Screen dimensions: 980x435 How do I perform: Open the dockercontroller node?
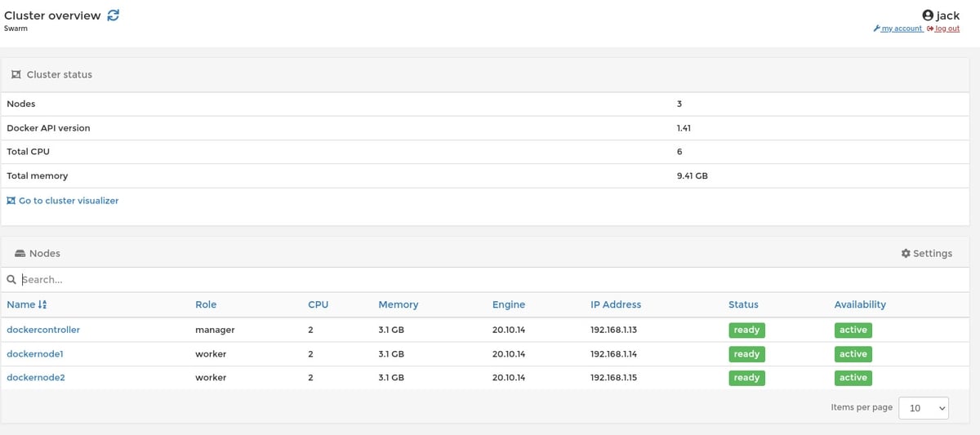[43, 330]
